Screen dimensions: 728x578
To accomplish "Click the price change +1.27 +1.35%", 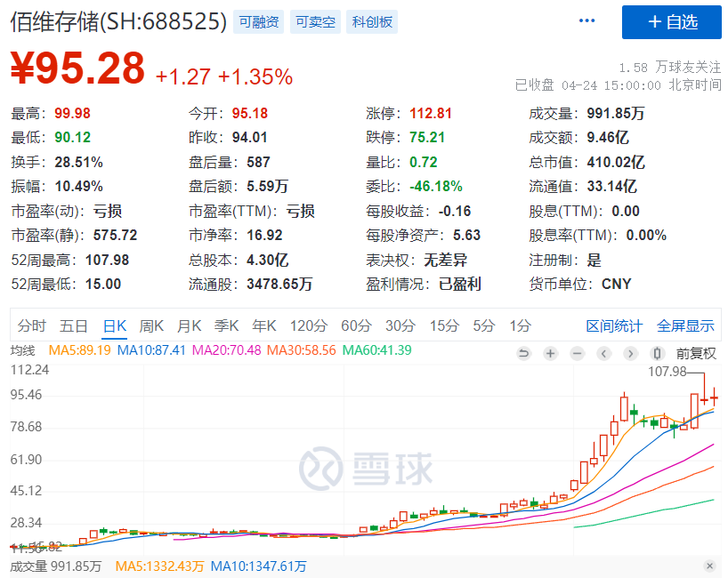I will tap(224, 77).
